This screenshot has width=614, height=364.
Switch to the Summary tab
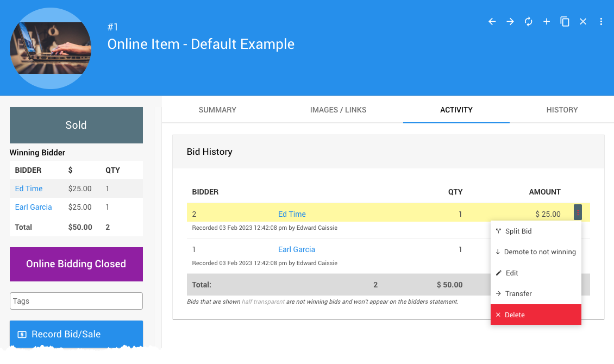tap(217, 110)
